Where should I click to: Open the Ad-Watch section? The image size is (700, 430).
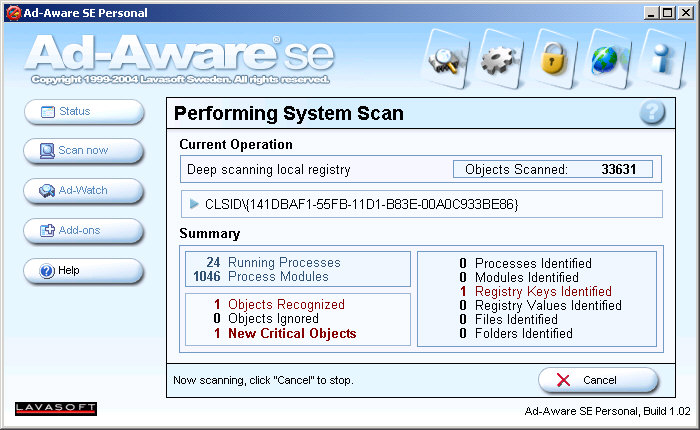84,191
